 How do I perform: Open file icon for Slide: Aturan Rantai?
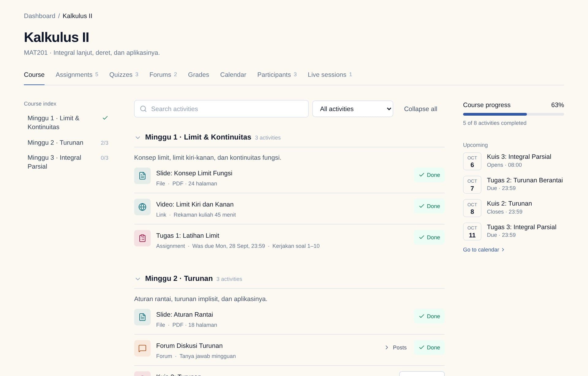tap(142, 317)
